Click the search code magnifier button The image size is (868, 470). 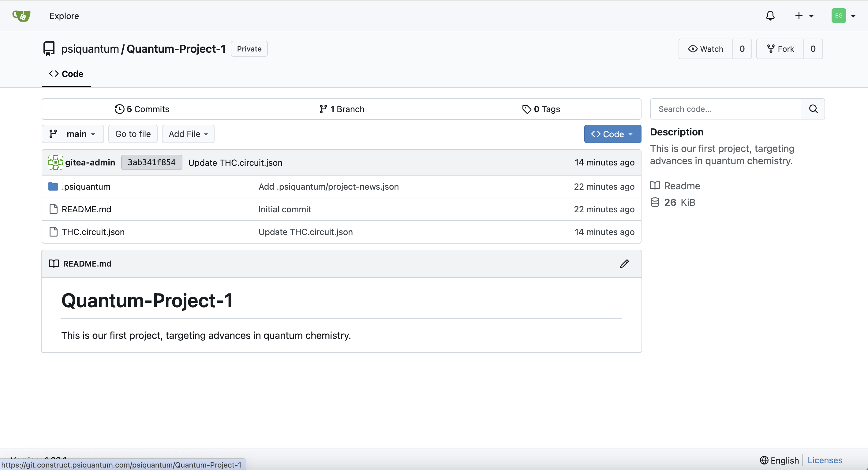pos(813,109)
